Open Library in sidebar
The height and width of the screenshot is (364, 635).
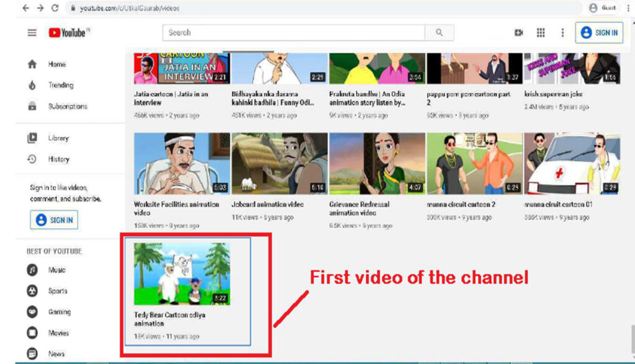click(58, 138)
